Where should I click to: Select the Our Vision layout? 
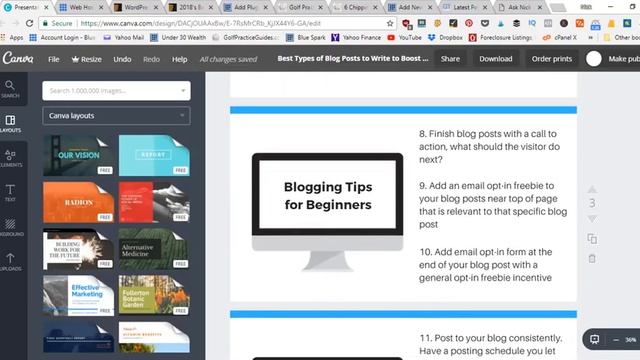[78, 156]
